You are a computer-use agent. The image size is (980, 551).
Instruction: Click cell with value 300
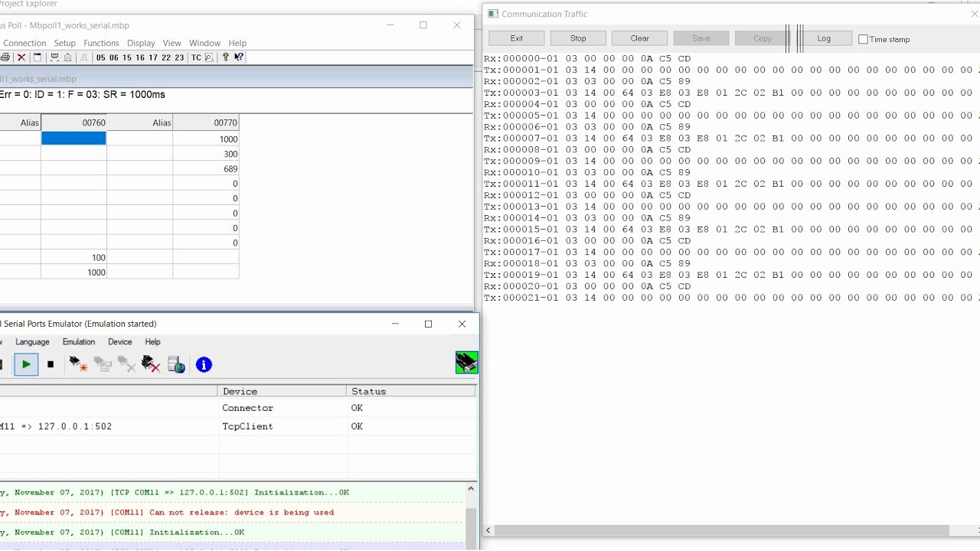point(206,154)
